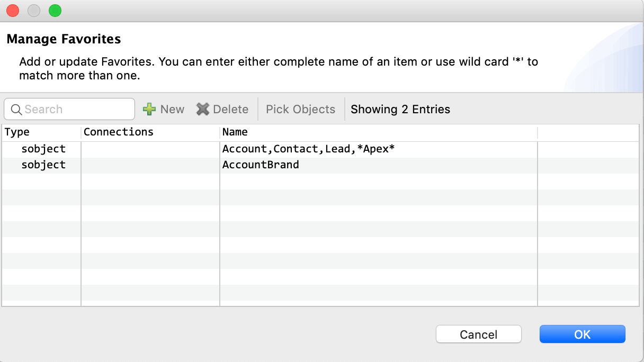Open Pick Objects from the toolbar

tap(300, 109)
